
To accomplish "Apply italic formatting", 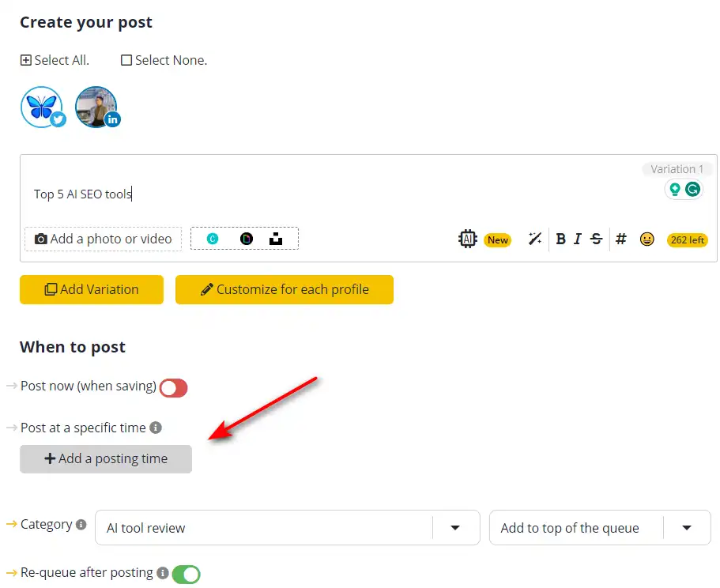I will click(x=578, y=239).
